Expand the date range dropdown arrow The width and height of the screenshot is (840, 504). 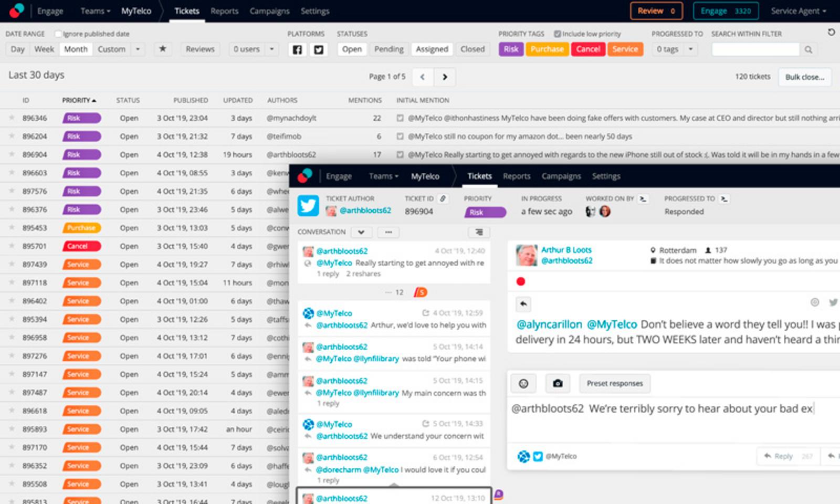[x=138, y=49]
